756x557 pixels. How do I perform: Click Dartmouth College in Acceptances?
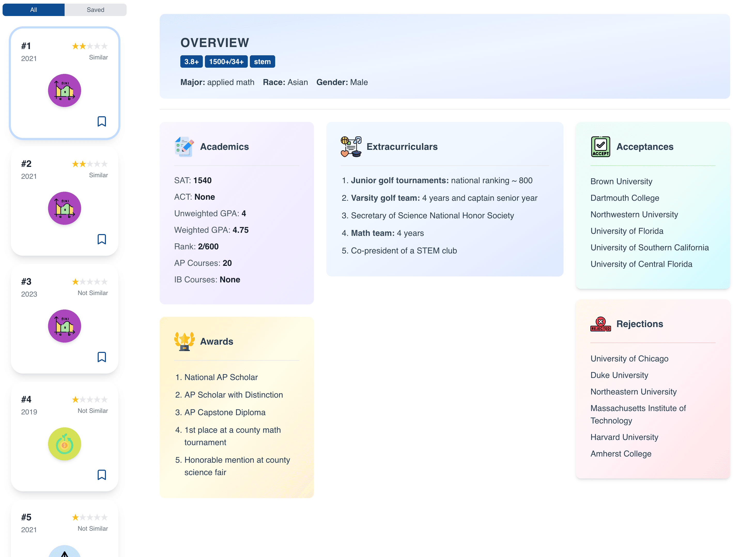(625, 198)
